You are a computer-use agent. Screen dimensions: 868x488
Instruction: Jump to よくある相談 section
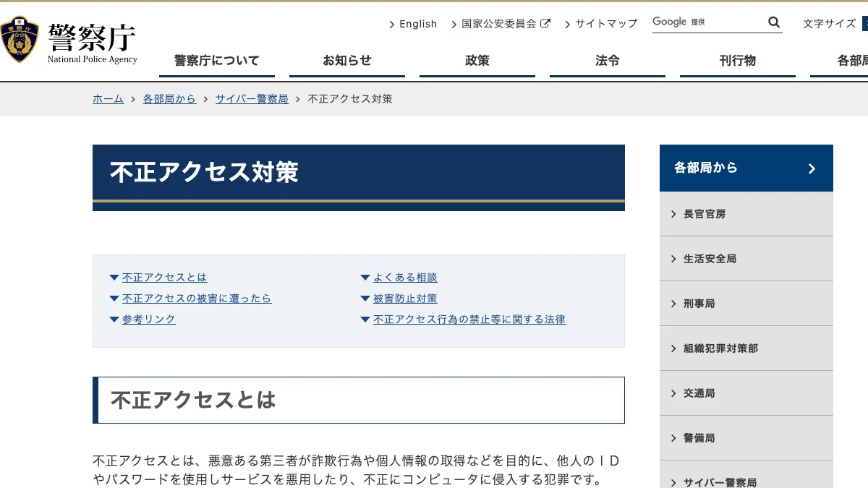[x=405, y=278]
